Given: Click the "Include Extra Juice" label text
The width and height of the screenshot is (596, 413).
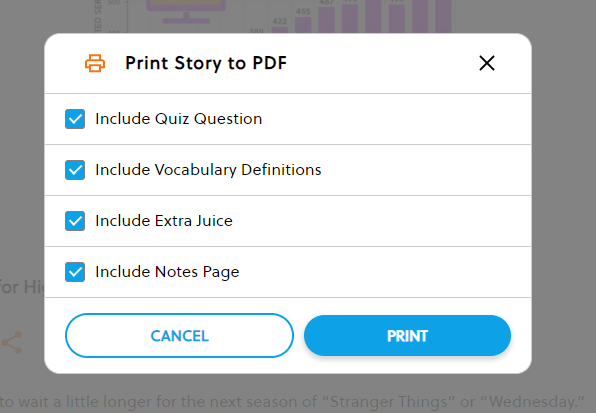Looking at the screenshot, I should click(164, 221).
